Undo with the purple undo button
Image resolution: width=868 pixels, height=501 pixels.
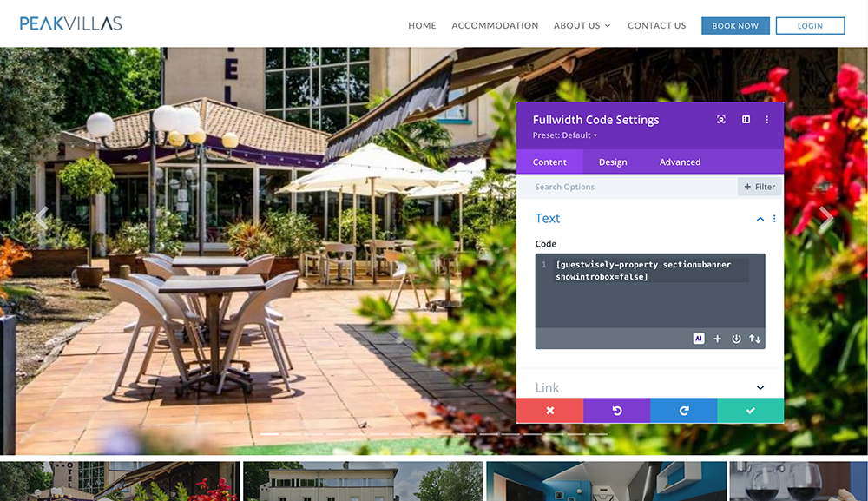pos(616,411)
